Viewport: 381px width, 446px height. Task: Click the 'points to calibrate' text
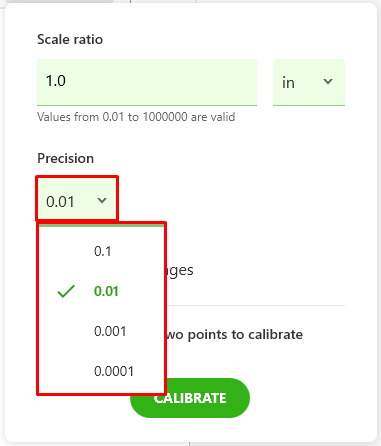[245, 334]
